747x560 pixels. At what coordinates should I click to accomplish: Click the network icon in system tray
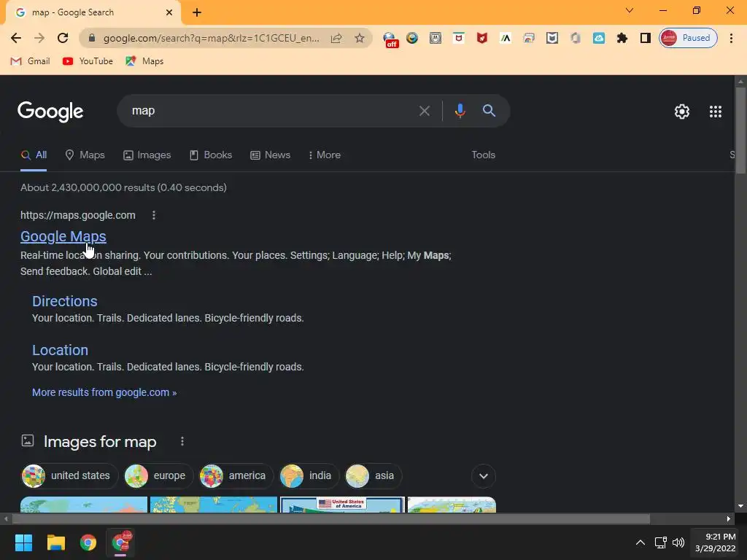point(660,542)
